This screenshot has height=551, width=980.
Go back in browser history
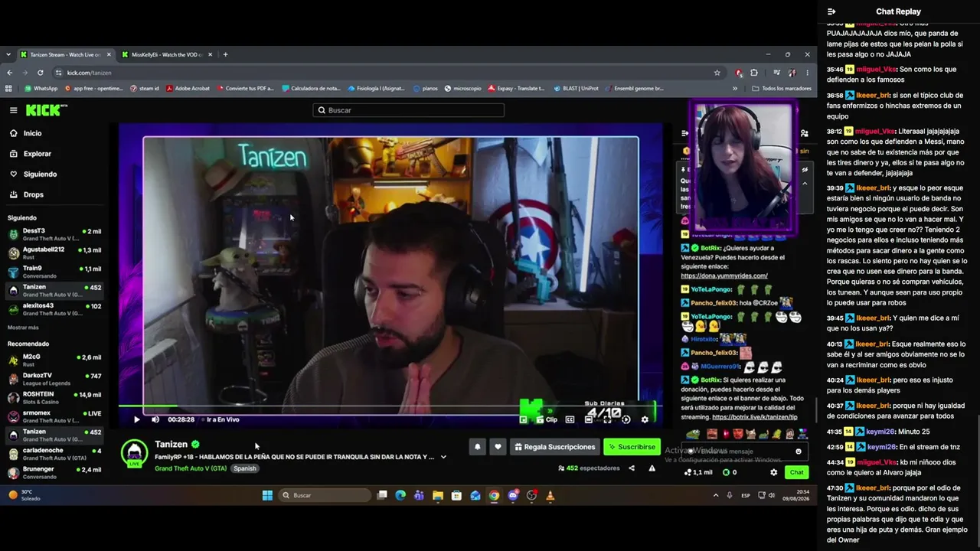9,73
